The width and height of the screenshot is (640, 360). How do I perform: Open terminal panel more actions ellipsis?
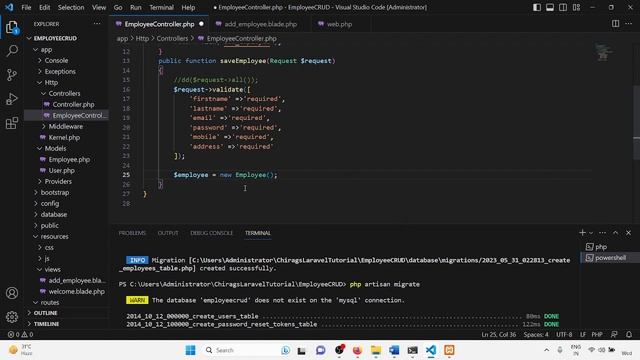[602, 232]
